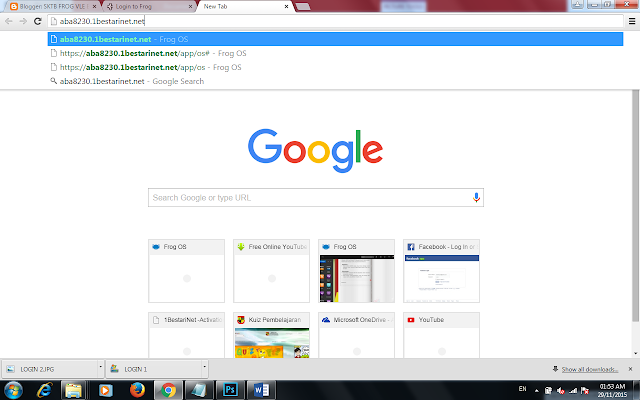Click the Action Center flag tray icon
This screenshot has height=400, width=640.
(x=585, y=391)
